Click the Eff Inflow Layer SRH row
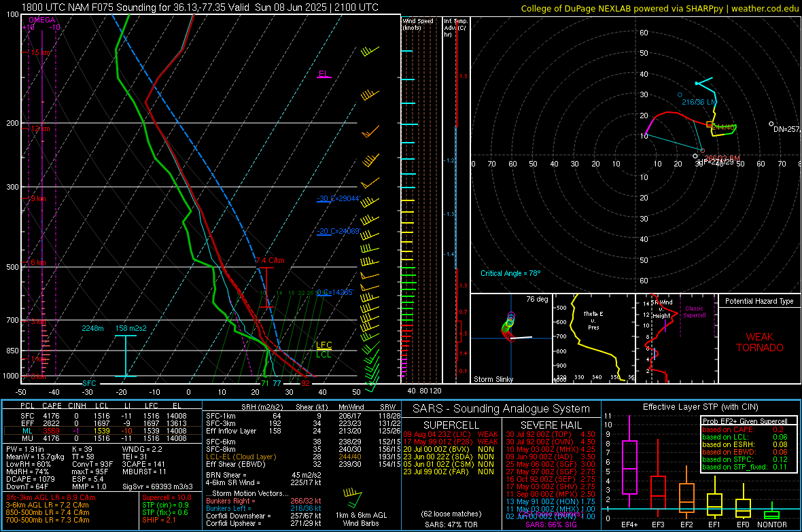802x532 pixels. point(303,431)
